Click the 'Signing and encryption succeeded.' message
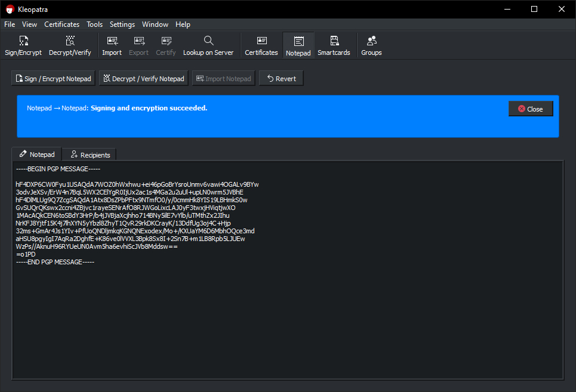The width and height of the screenshot is (576, 392). (149, 108)
